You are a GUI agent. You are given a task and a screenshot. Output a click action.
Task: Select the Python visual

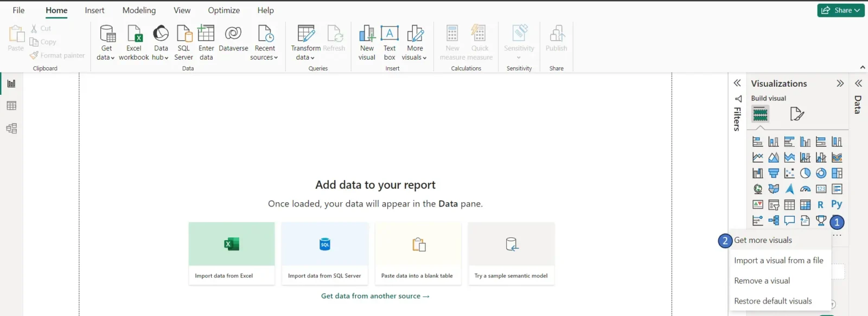[x=837, y=204]
